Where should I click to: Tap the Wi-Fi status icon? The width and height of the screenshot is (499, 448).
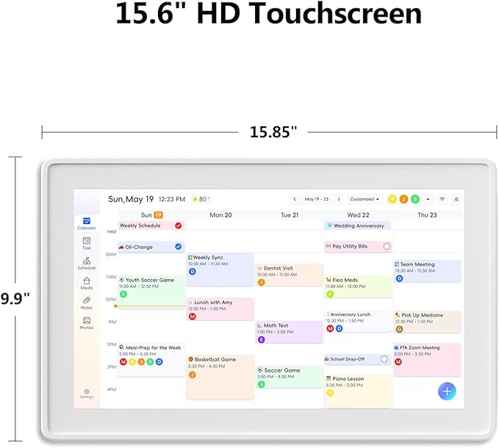[442, 199]
